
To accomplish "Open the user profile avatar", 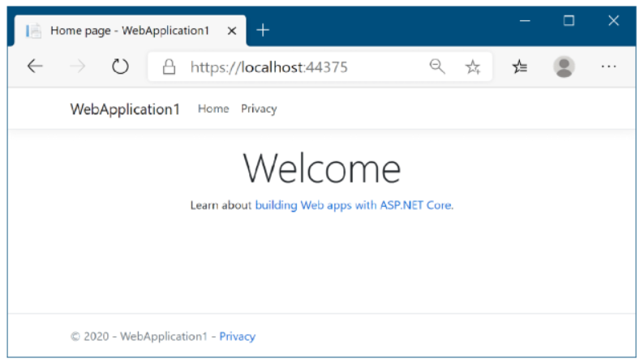I will 564,67.
